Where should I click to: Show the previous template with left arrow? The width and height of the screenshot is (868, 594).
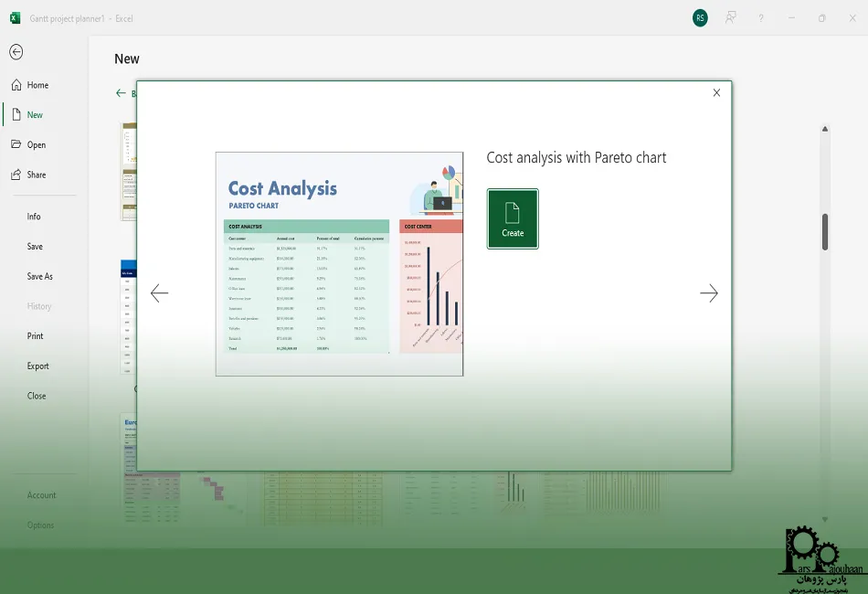pyautogui.click(x=159, y=293)
